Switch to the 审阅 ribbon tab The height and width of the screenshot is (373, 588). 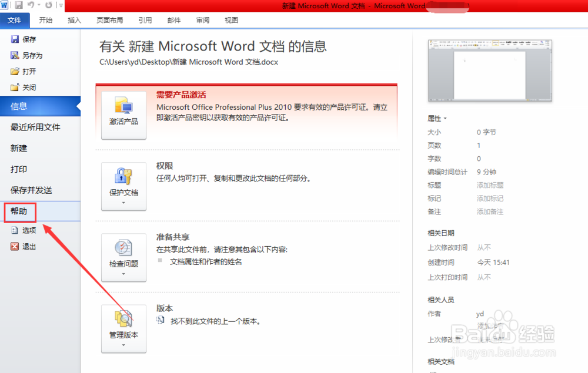coord(203,20)
